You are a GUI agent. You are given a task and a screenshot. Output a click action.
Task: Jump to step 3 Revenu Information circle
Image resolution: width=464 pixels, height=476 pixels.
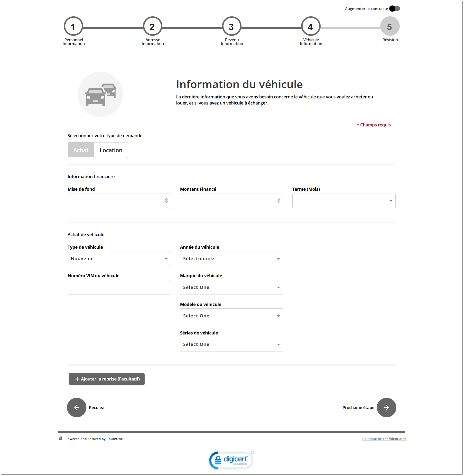(232, 27)
